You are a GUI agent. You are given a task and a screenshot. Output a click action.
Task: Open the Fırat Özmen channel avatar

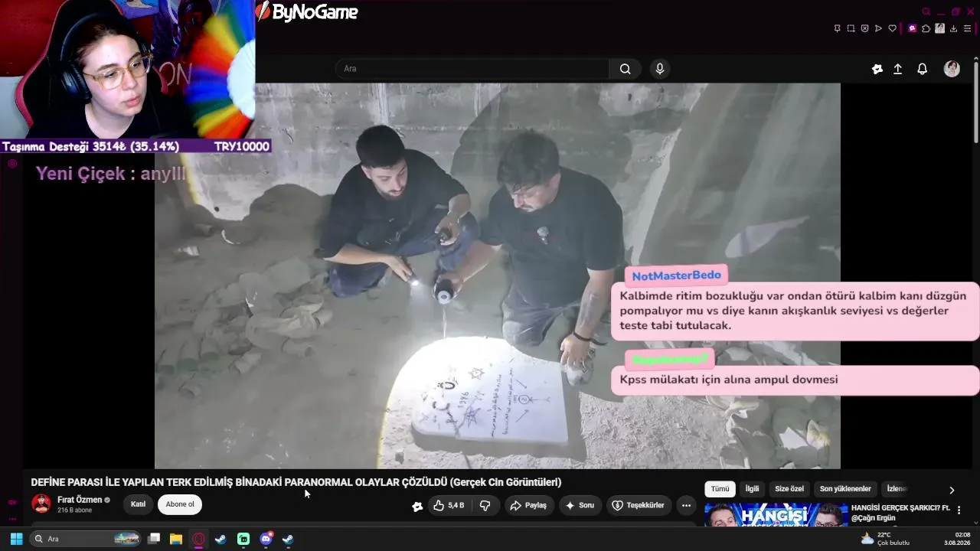(x=41, y=504)
